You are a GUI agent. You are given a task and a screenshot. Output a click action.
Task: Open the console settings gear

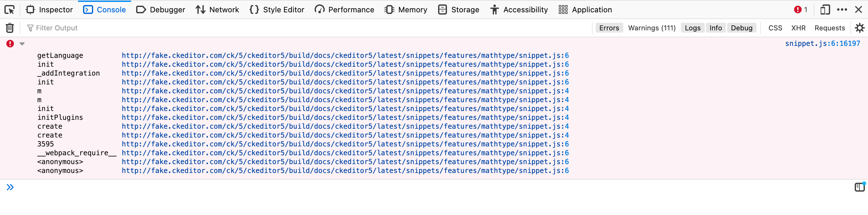click(859, 28)
